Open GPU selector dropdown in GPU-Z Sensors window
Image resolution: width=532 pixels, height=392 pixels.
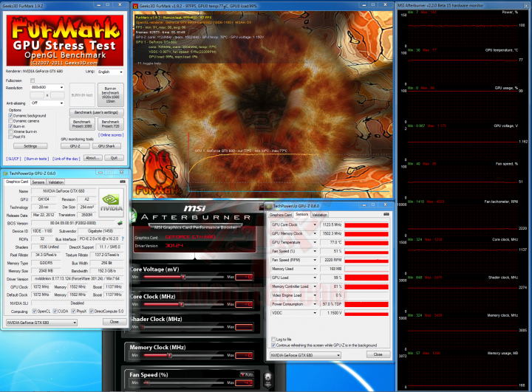tap(305, 355)
